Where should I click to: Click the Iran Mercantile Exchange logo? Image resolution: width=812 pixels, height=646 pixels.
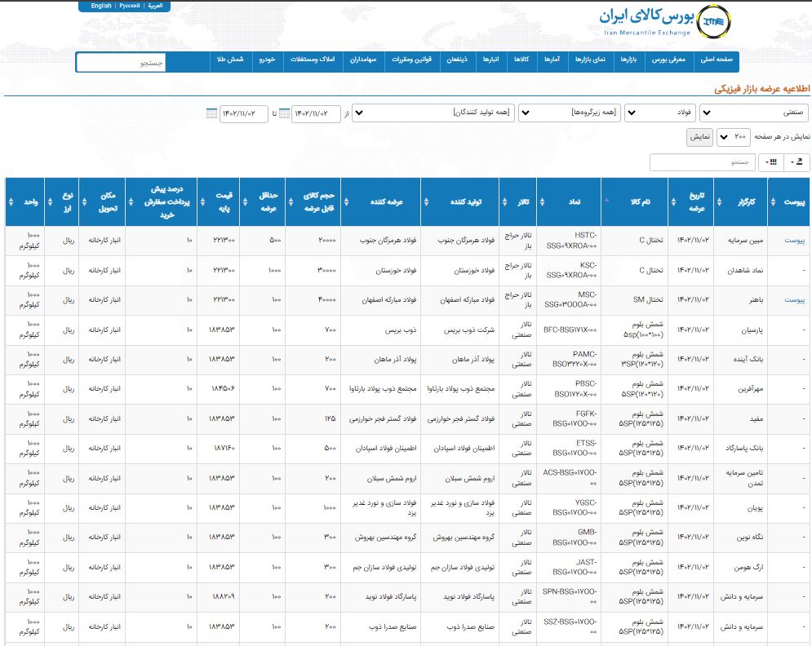point(665,21)
